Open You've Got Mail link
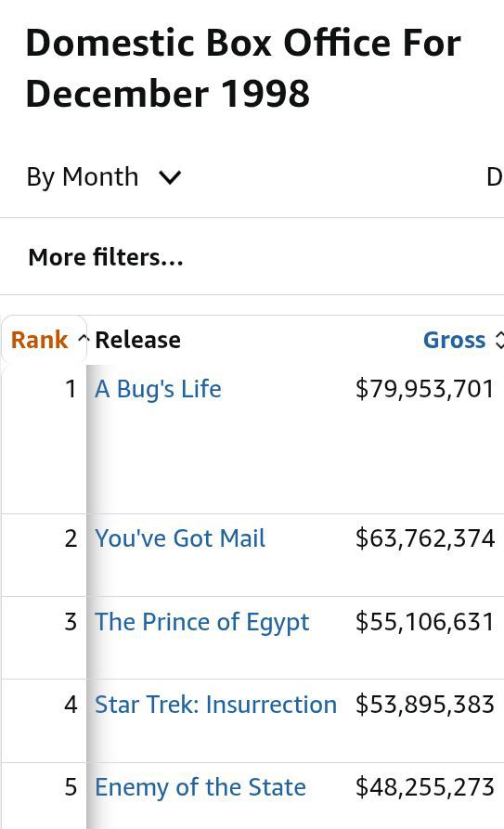504x829 pixels. [x=180, y=538]
